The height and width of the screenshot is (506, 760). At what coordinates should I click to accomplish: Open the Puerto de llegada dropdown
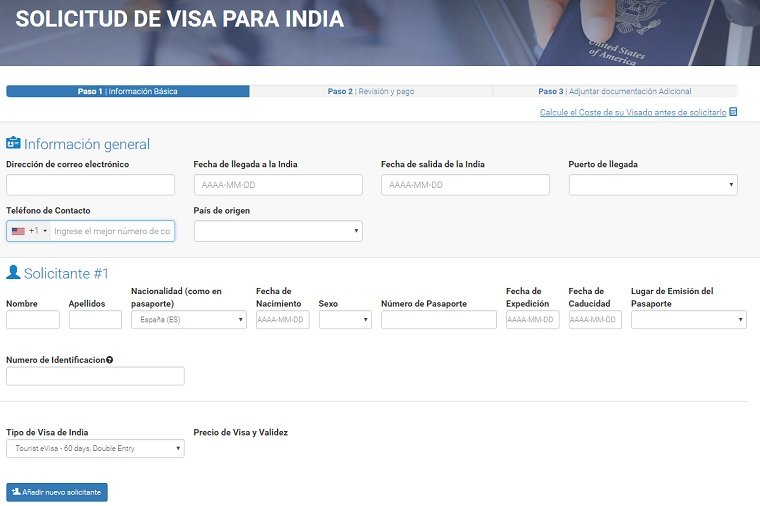pyautogui.click(x=653, y=185)
